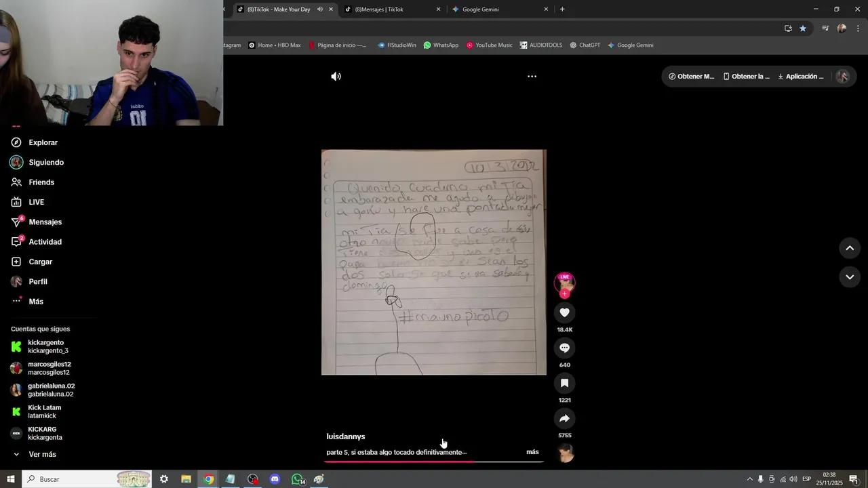
Task: Go to the next video with down chevron
Action: click(x=850, y=277)
